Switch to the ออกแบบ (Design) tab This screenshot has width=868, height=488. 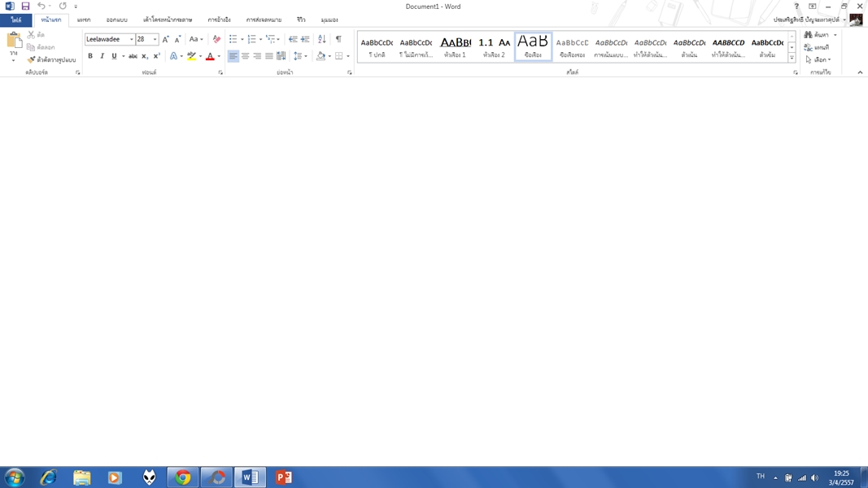point(116,20)
